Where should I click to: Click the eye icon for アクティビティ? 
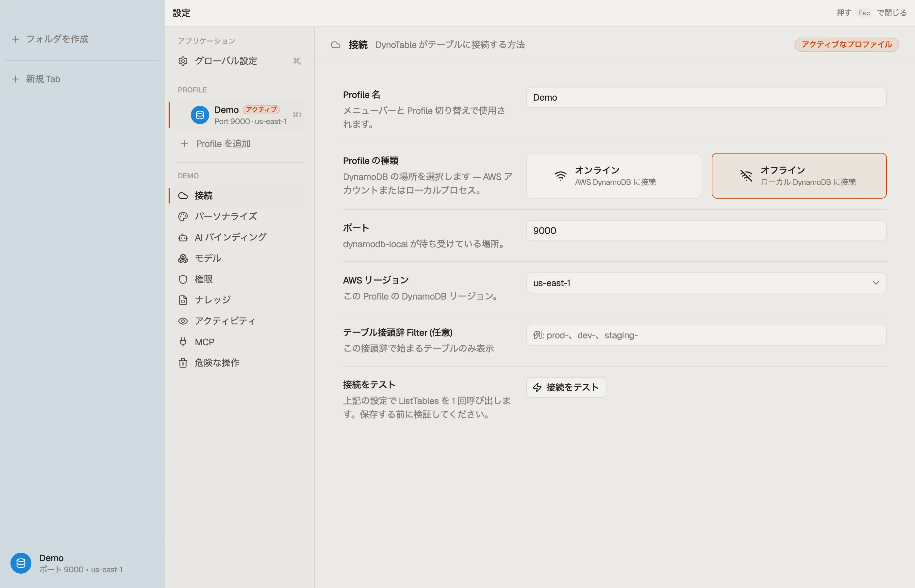(183, 321)
